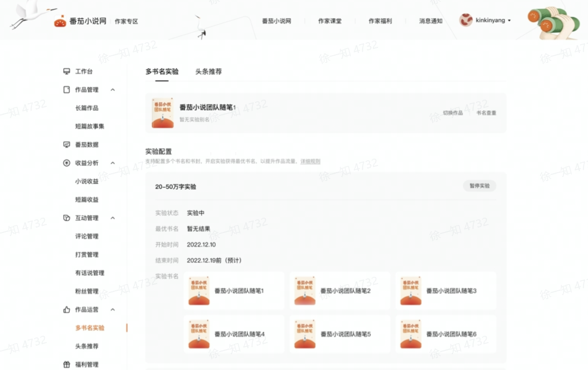Click the 作品管理 document icon
Screen dimensions: 588x370
(67, 90)
